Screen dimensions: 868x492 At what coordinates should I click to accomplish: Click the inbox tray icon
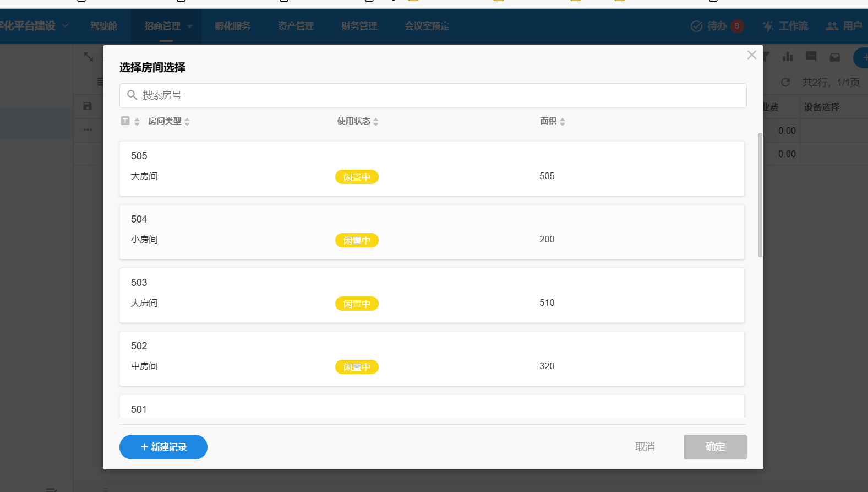[835, 57]
